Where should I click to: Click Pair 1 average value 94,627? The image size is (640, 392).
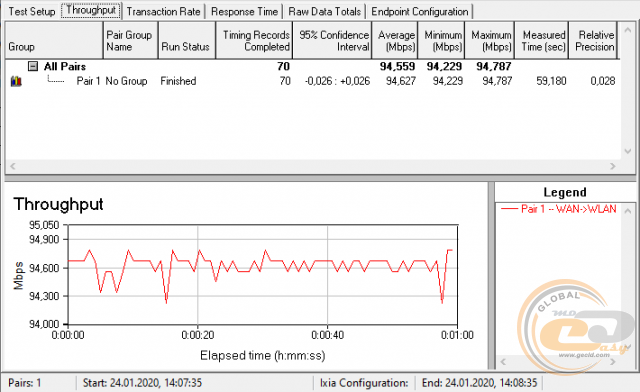click(401, 81)
